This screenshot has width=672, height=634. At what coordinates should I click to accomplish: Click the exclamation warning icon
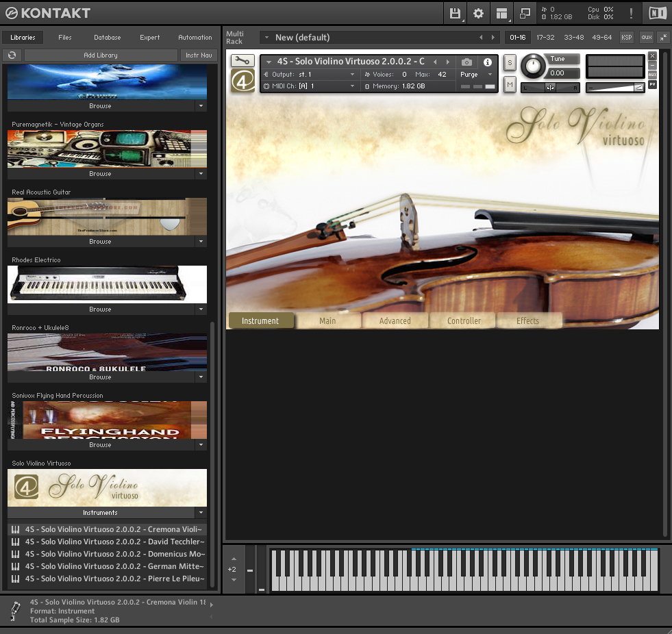coord(631,13)
